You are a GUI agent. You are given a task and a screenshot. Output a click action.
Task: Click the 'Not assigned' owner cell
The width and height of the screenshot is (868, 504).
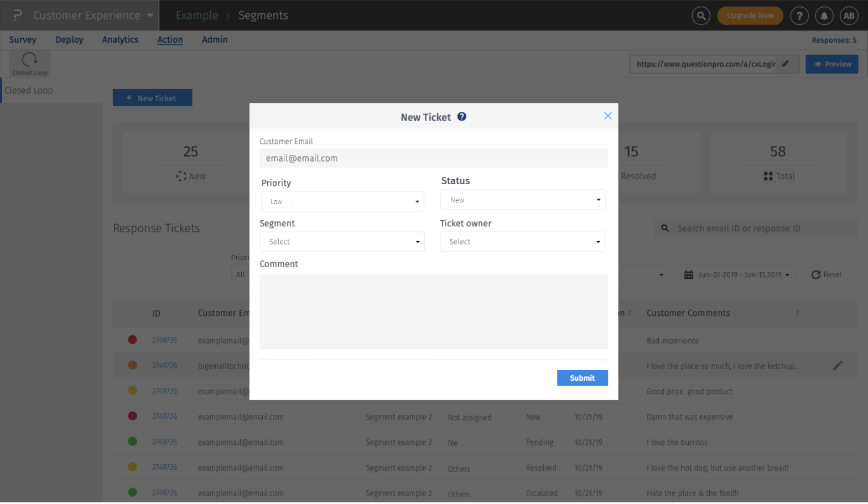(470, 418)
